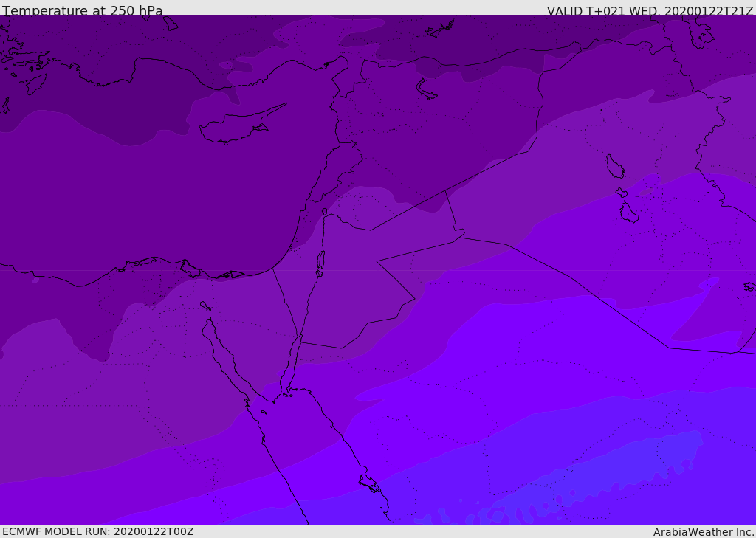Click the 'Temperature at 250 hPa' title text
This screenshot has height=538, width=756.
(82, 10)
